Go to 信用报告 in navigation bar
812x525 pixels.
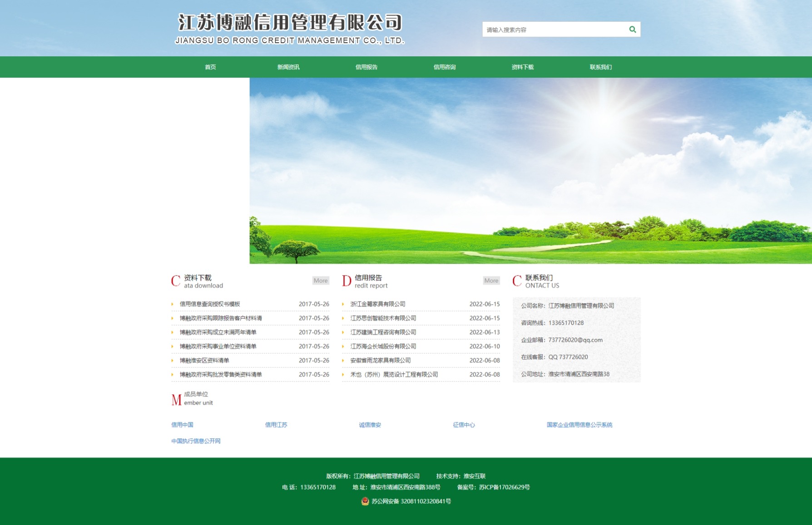[366, 67]
